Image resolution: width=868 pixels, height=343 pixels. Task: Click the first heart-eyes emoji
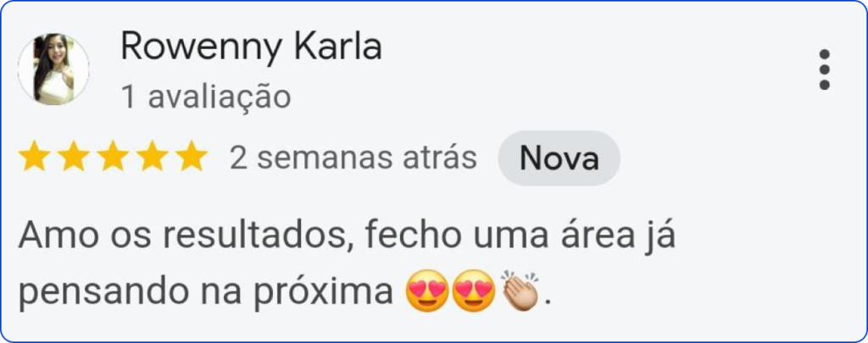tap(427, 291)
